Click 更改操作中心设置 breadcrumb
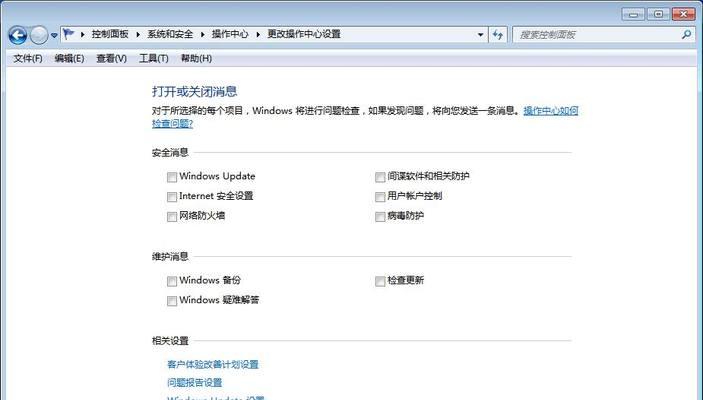 (304, 34)
